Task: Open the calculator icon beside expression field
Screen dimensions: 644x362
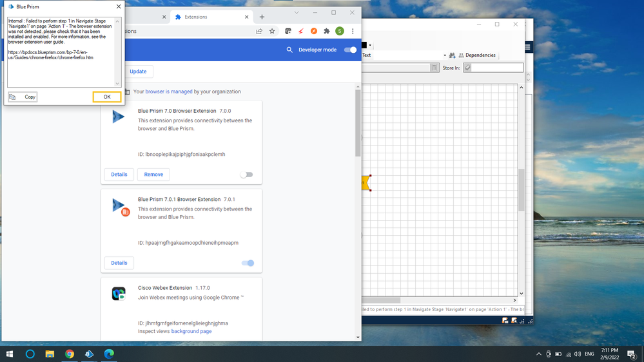Action: click(x=434, y=68)
